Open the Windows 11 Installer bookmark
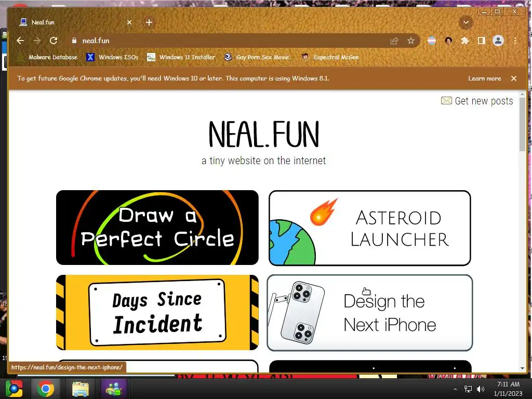 point(181,57)
